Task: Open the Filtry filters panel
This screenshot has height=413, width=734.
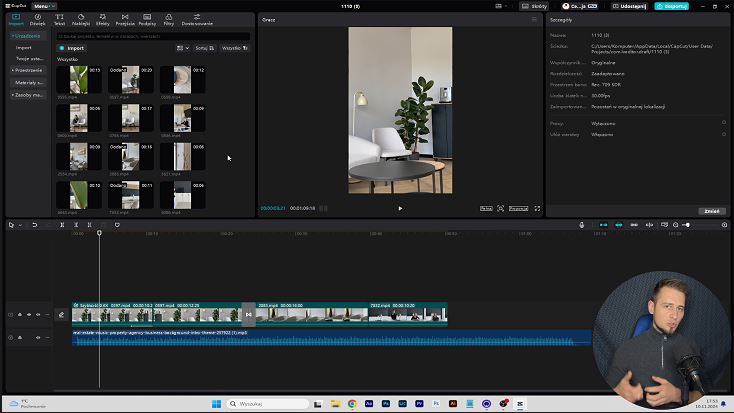Action: [x=168, y=19]
